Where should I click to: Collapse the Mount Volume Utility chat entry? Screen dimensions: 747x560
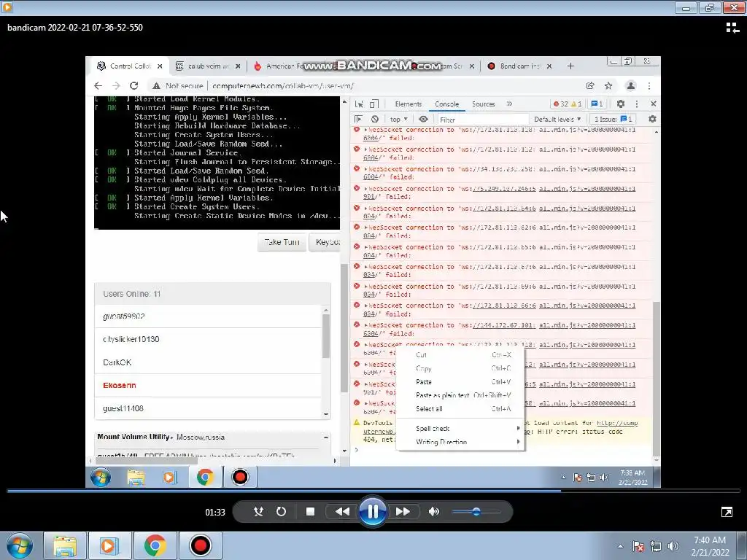(326, 437)
